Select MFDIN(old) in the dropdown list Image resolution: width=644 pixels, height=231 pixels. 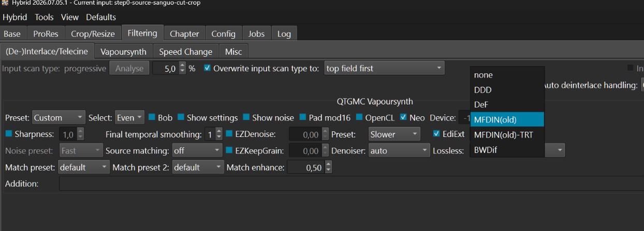tap(507, 119)
